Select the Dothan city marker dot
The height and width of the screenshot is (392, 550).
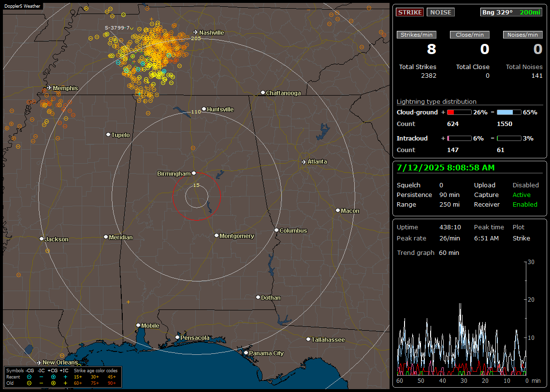click(x=258, y=297)
